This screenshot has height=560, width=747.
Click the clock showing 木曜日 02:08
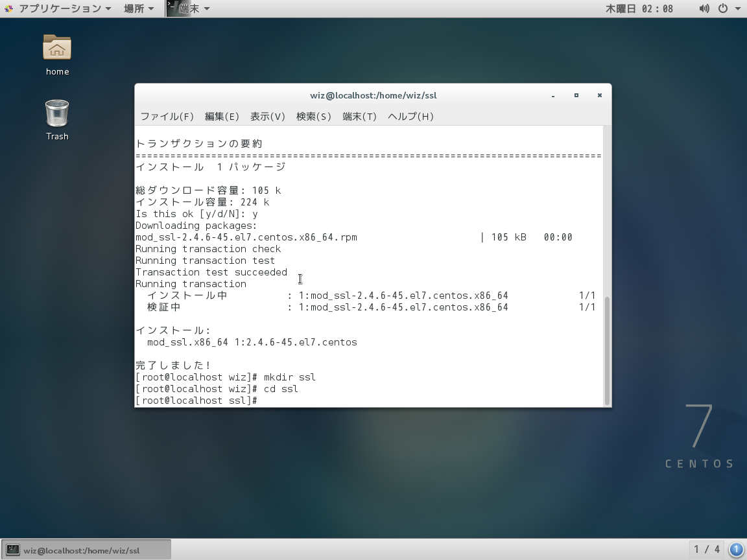[639, 8]
